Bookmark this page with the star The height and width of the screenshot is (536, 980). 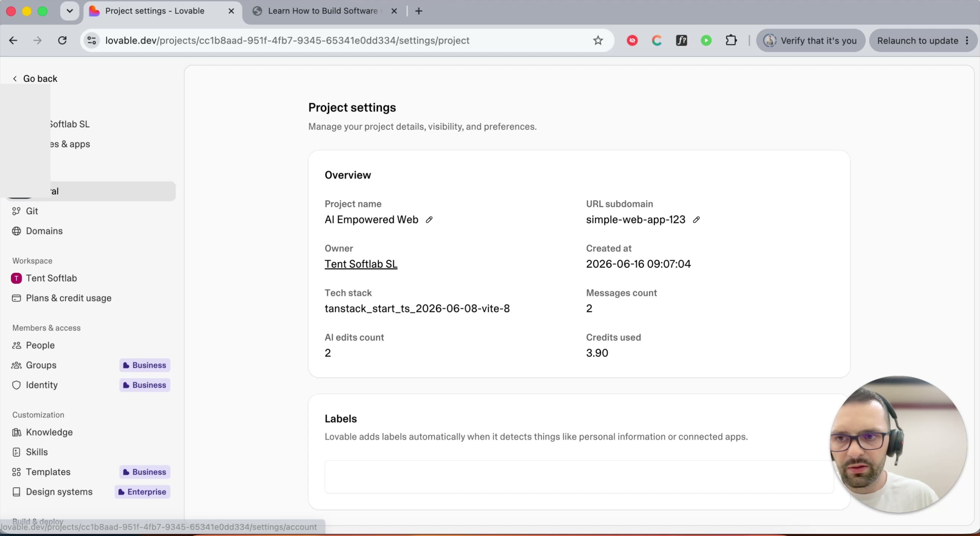click(x=598, y=40)
